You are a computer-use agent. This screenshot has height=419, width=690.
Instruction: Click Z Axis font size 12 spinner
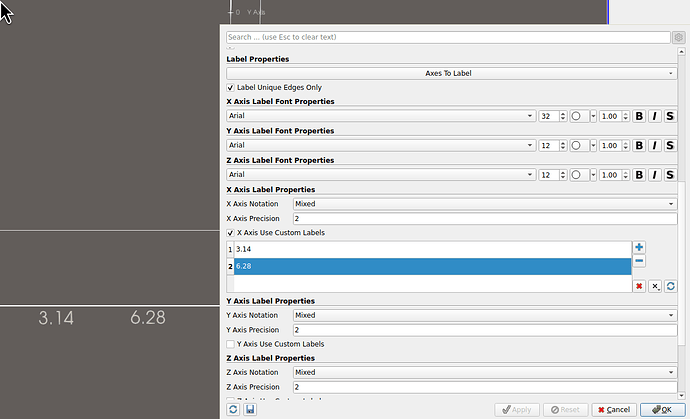(x=553, y=175)
